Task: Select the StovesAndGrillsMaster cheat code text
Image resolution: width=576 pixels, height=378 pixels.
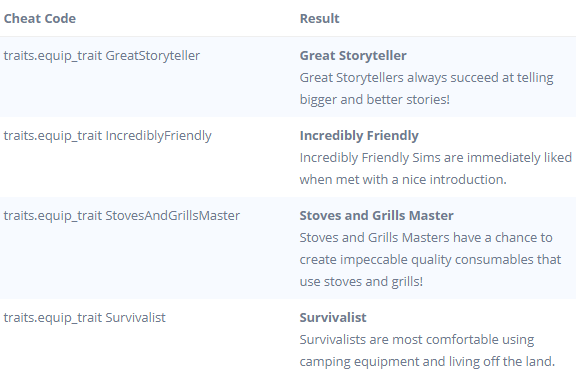Action: pos(122,216)
